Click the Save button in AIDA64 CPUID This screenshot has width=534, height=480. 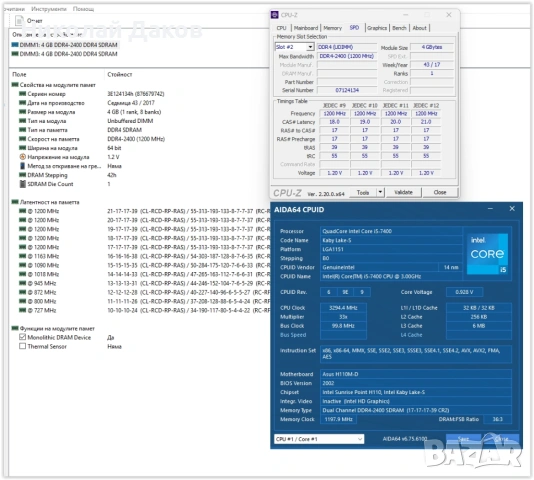463,439
